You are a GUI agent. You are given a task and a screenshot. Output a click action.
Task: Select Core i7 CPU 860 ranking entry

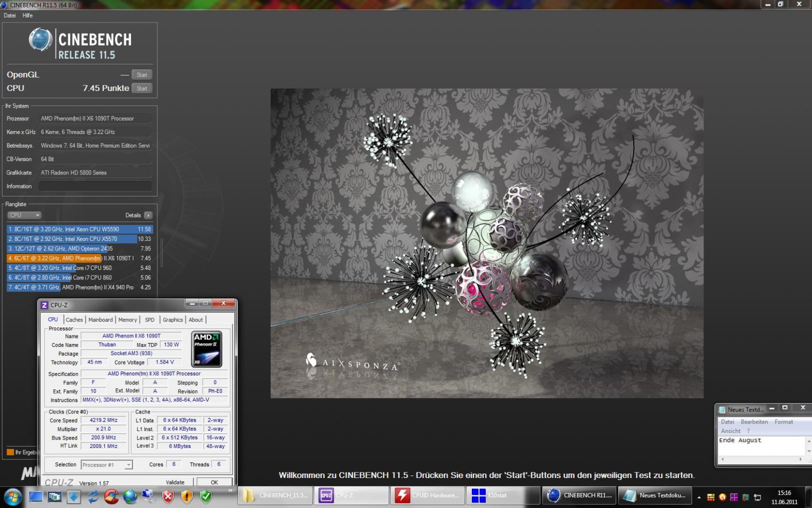80,277
